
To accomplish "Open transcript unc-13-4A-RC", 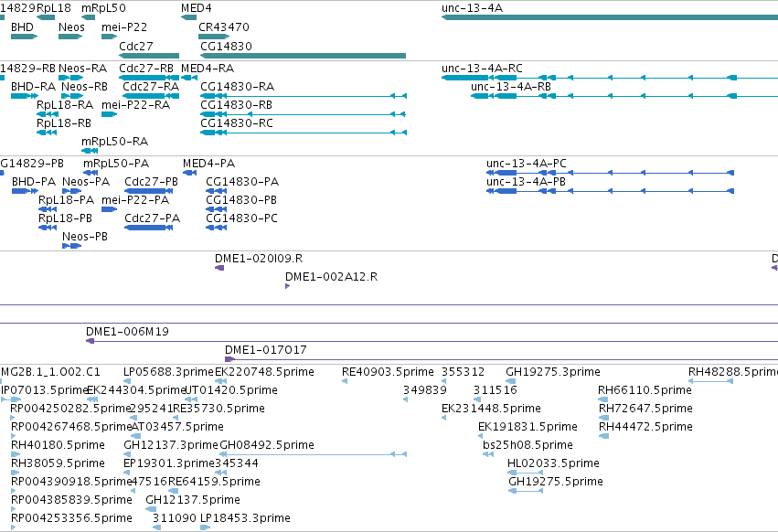I will (610, 78).
